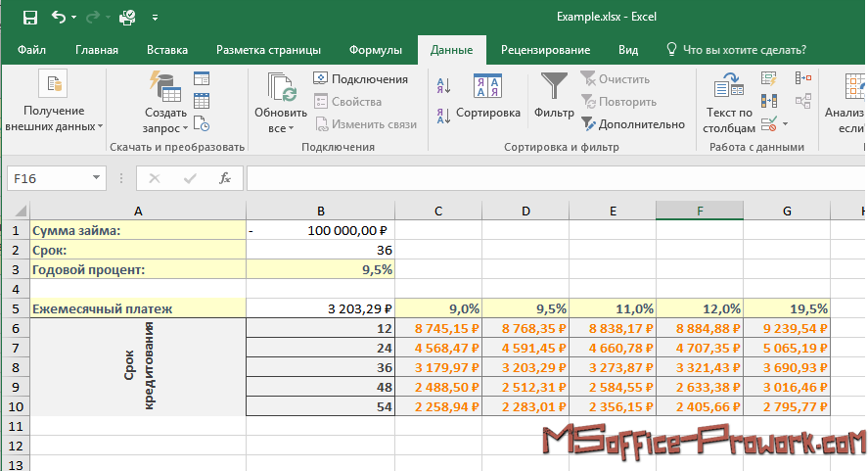Viewport: 868px width, 471px height.
Task: Open the Customize Quick Access Toolbar dropdown
Action: tap(156, 18)
